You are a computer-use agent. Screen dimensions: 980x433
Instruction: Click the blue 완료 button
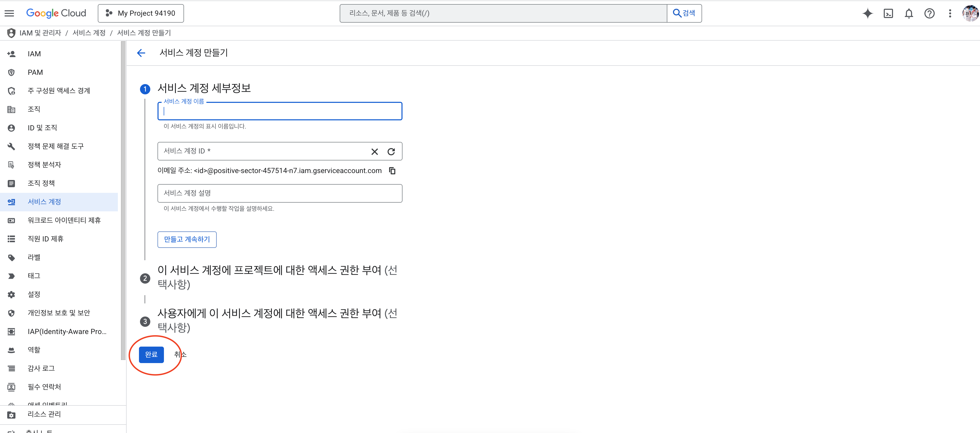pyautogui.click(x=151, y=355)
